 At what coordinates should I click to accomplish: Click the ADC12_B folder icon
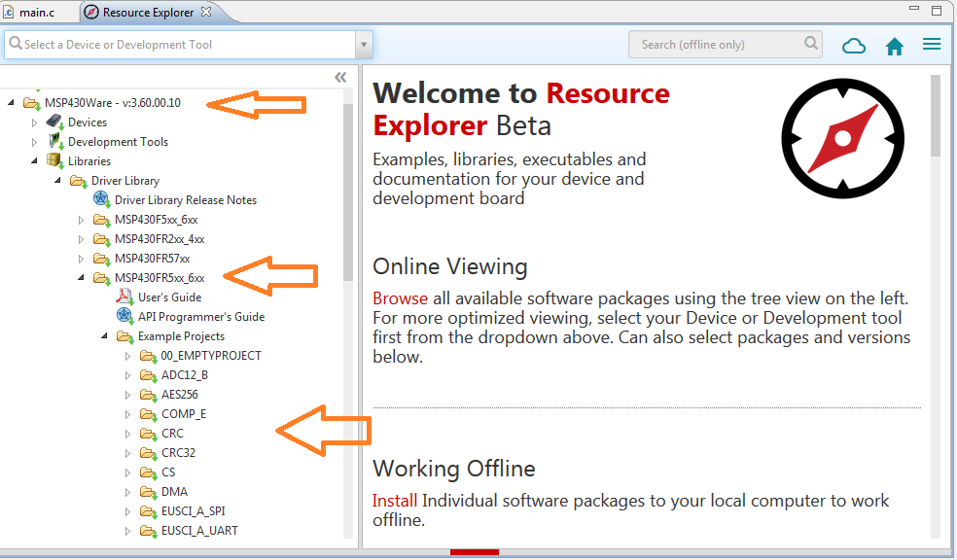pos(148,375)
